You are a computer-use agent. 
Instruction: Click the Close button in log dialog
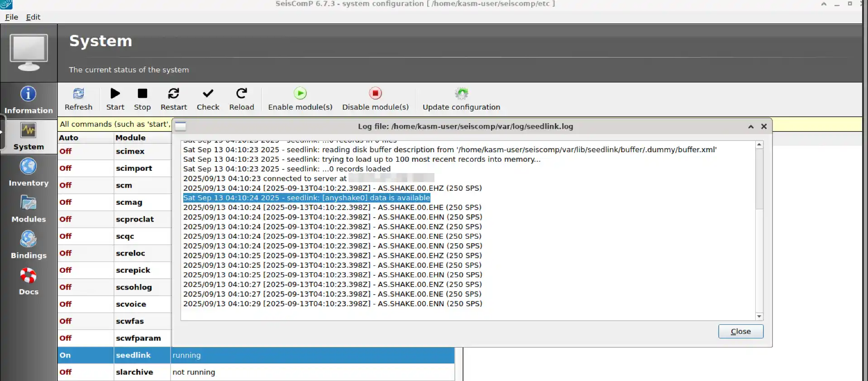(x=741, y=331)
